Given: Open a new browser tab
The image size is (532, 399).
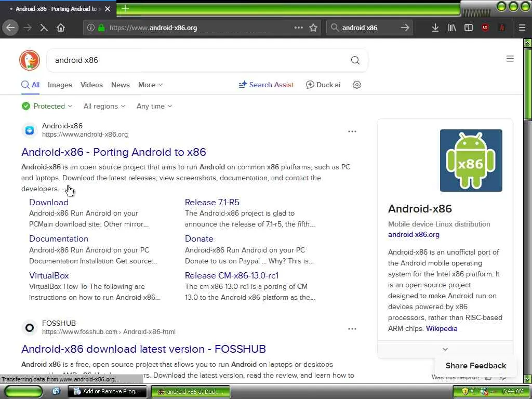Looking at the screenshot, I should pos(125,8).
